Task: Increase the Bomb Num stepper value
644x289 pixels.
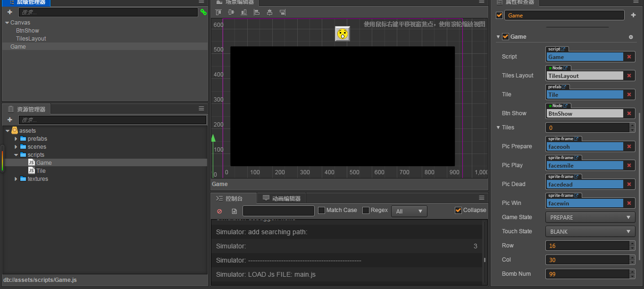Action: click(x=632, y=272)
